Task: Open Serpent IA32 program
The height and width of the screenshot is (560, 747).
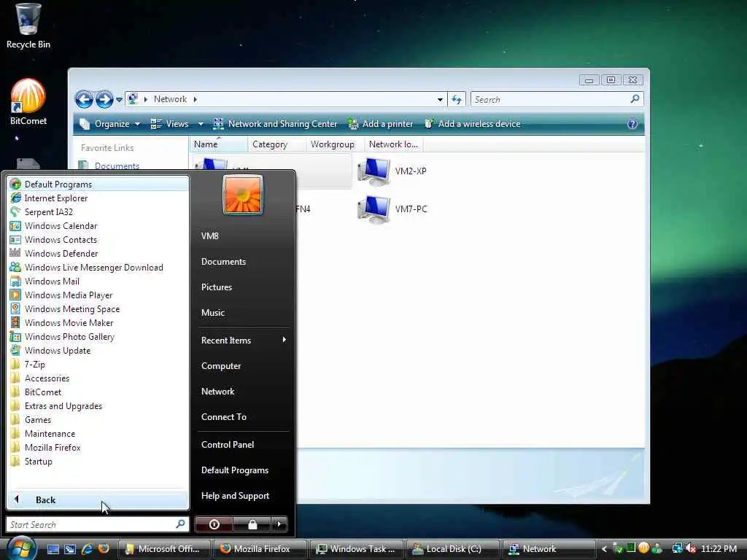Action: coord(98,212)
